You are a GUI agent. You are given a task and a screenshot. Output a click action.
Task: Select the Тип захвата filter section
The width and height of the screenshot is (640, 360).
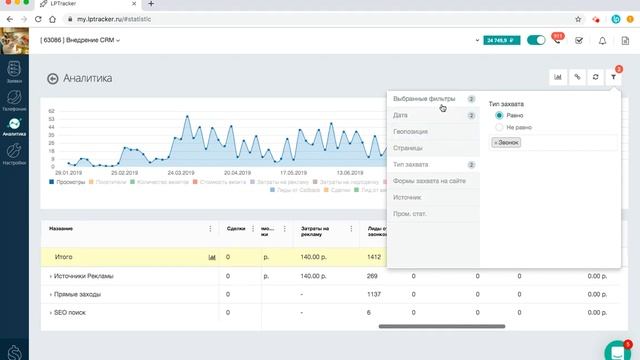[x=433, y=164]
